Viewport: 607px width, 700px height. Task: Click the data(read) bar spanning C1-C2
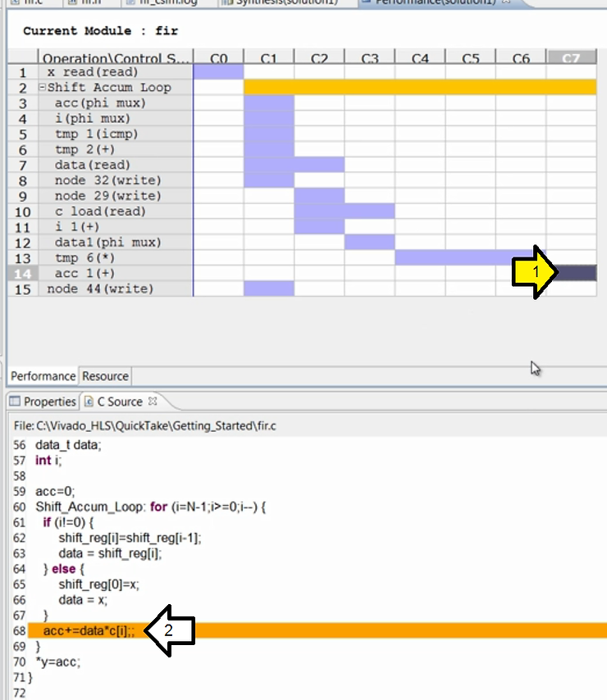coord(294,165)
